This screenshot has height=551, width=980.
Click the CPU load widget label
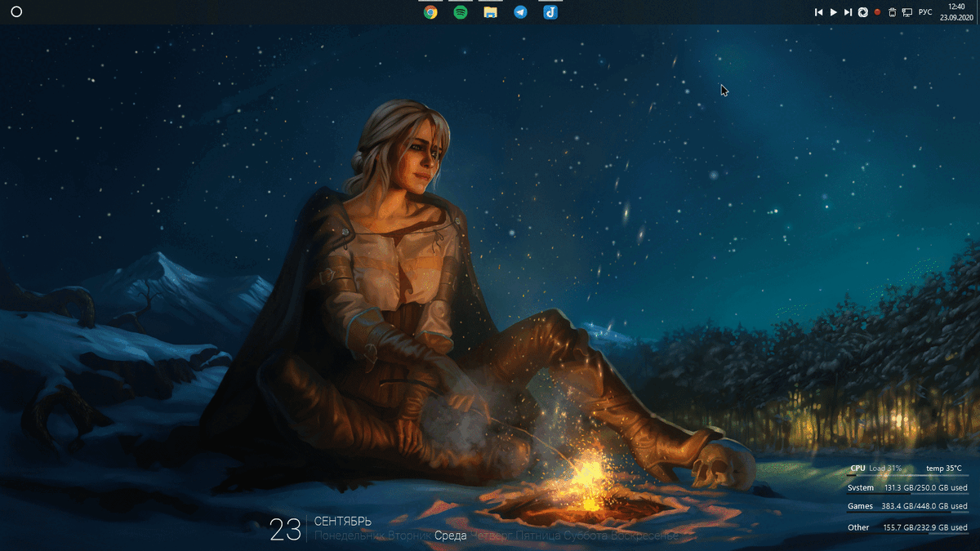pyautogui.click(x=875, y=469)
